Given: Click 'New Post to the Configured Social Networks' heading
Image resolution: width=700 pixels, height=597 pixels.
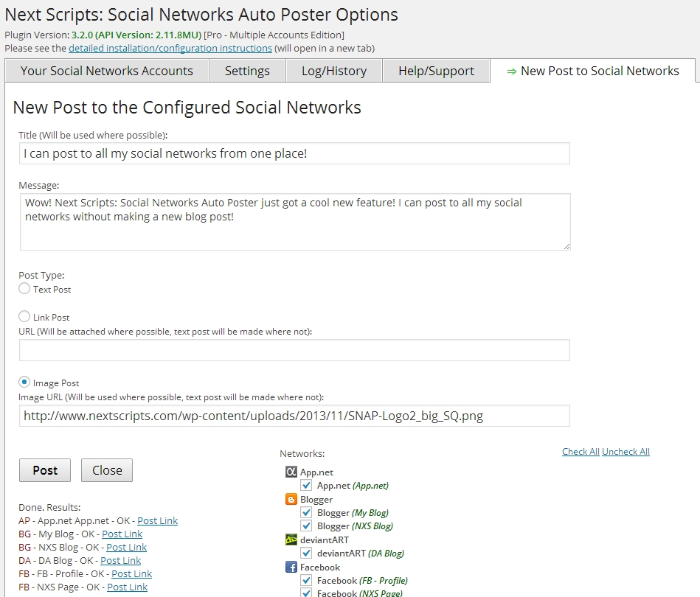Looking at the screenshot, I should pyautogui.click(x=187, y=108).
